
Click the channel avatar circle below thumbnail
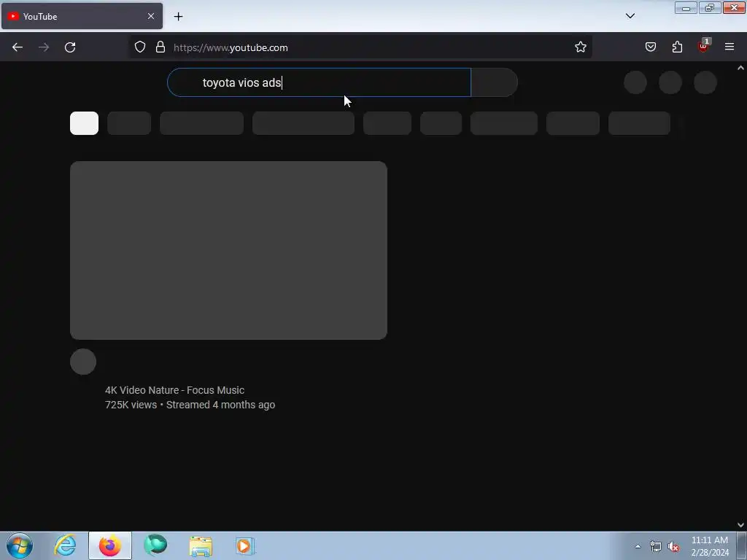pos(83,362)
